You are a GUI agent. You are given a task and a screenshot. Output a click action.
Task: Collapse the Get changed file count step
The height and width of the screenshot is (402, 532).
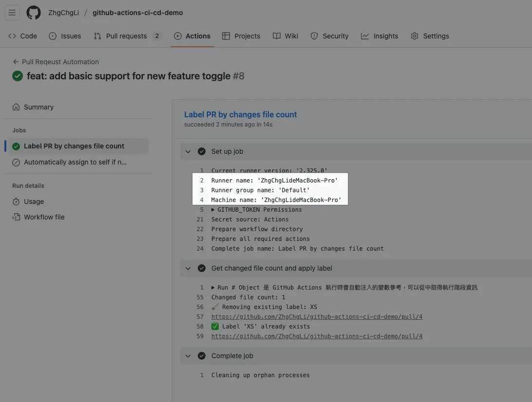(188, 268)
